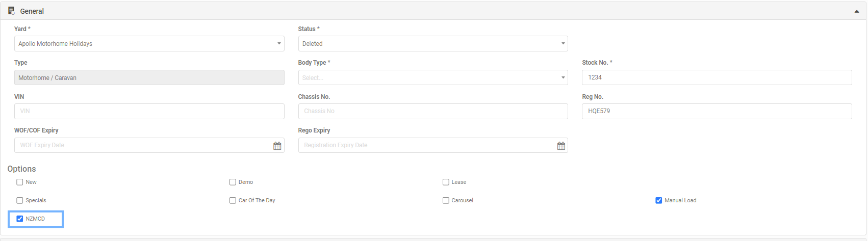Screen dimensions: 868x241
Task: Open the Status dropdown showing Deleted
Action: pyautogui.click(x=433, y=44)
